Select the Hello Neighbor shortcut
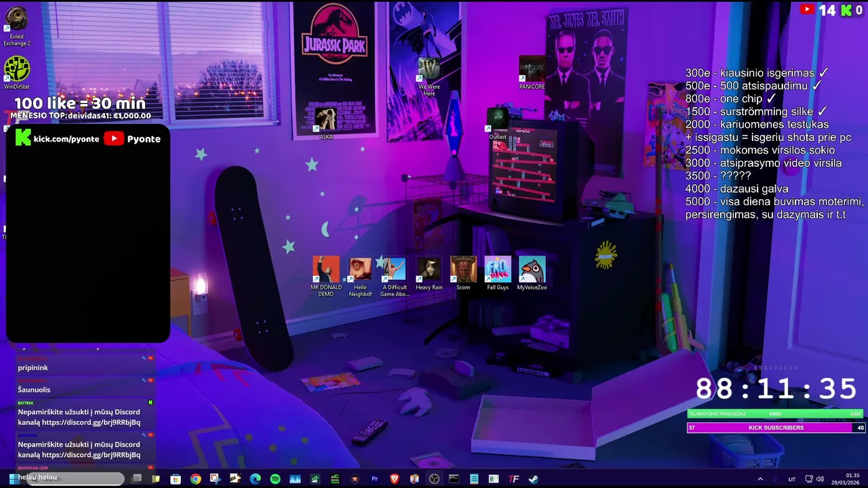868x488 pixels. (x=360, y=277)
